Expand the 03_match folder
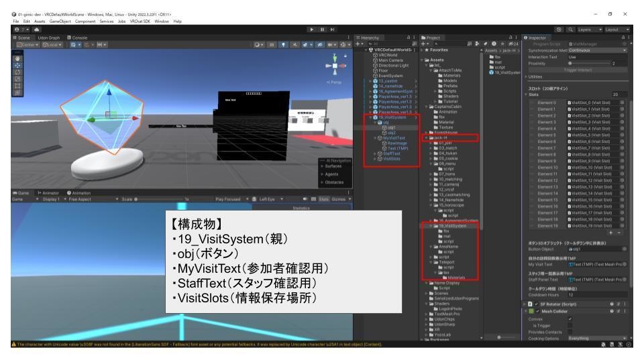Image resolution: width=644 pixels, height=362 pixels. [431, 148]
